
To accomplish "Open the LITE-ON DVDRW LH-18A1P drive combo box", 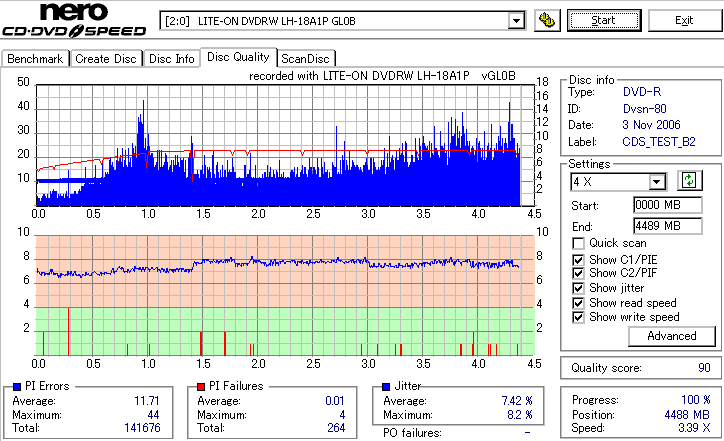I will [342, 21].
